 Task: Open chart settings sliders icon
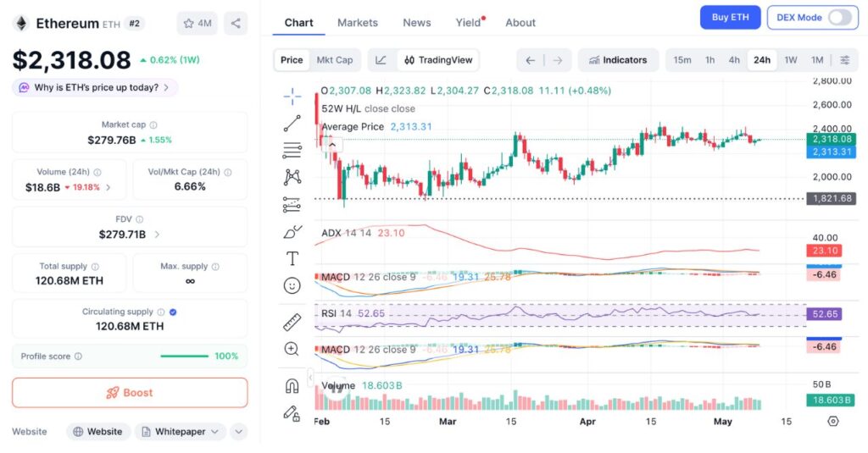coord(845,60)
